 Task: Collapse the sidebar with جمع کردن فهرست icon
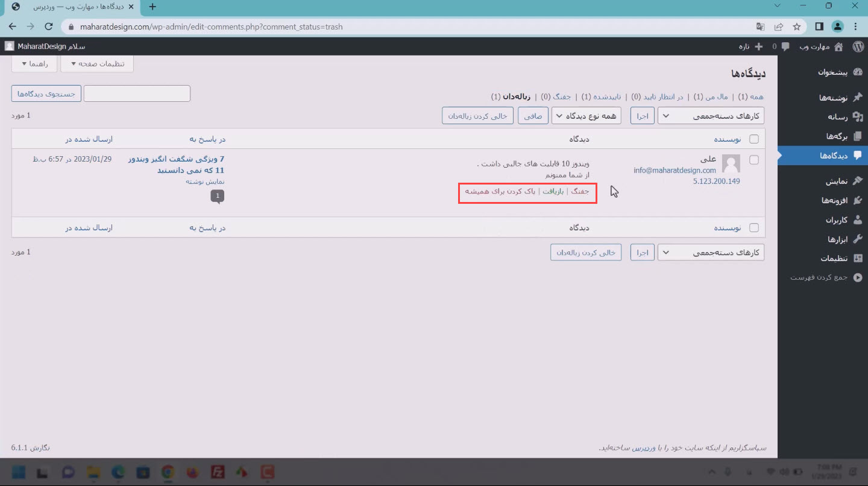[x=858, y=277]
